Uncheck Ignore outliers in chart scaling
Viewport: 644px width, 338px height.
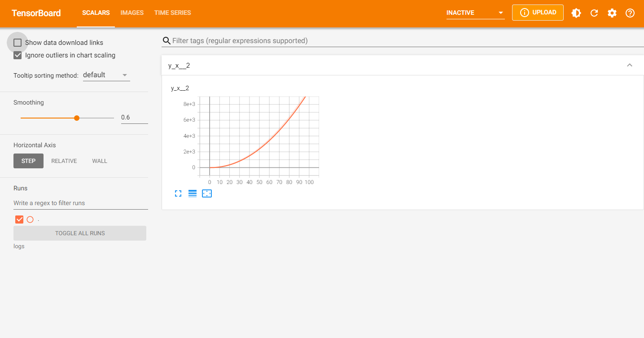click(18, 55)
